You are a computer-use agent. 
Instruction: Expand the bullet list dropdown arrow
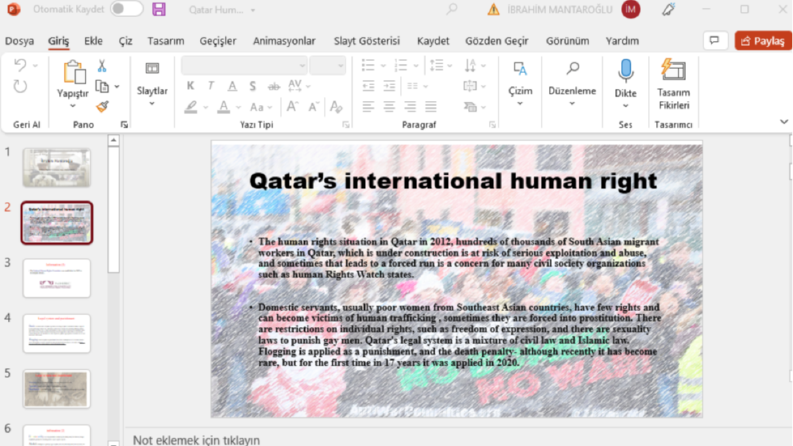pyautogui.click(x=383, y=66)
